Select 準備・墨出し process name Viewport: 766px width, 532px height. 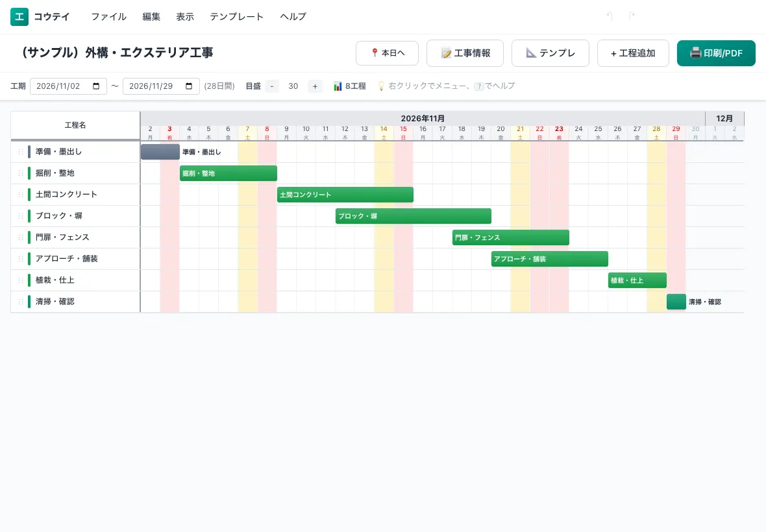pyautogui.click(x=58, y=152)
